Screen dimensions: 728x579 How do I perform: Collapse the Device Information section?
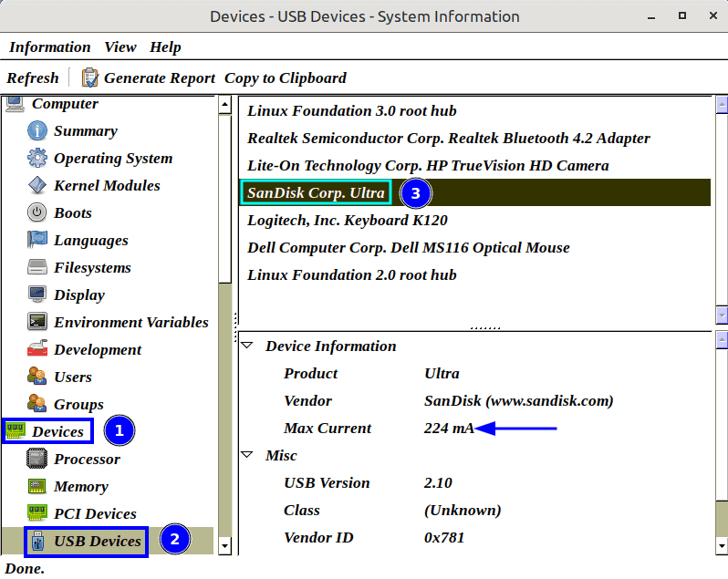pos(247,346)
